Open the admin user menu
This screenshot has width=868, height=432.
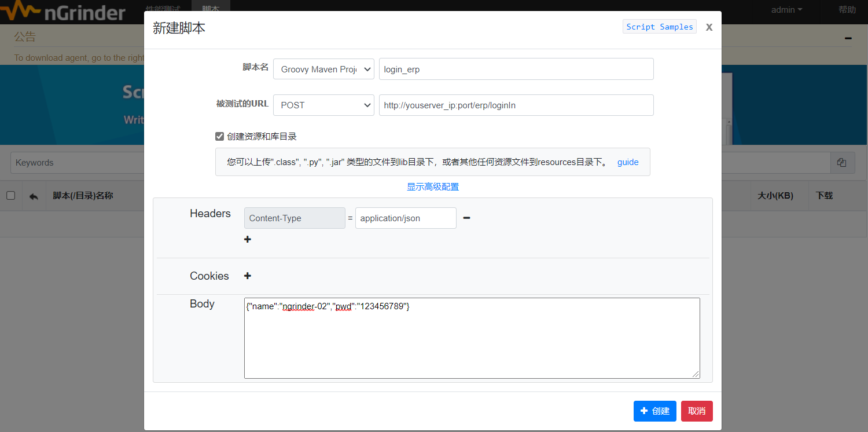786,10
